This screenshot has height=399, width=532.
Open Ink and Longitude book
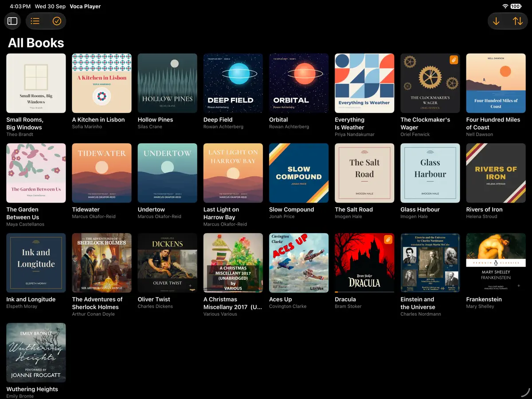(36, 263)
